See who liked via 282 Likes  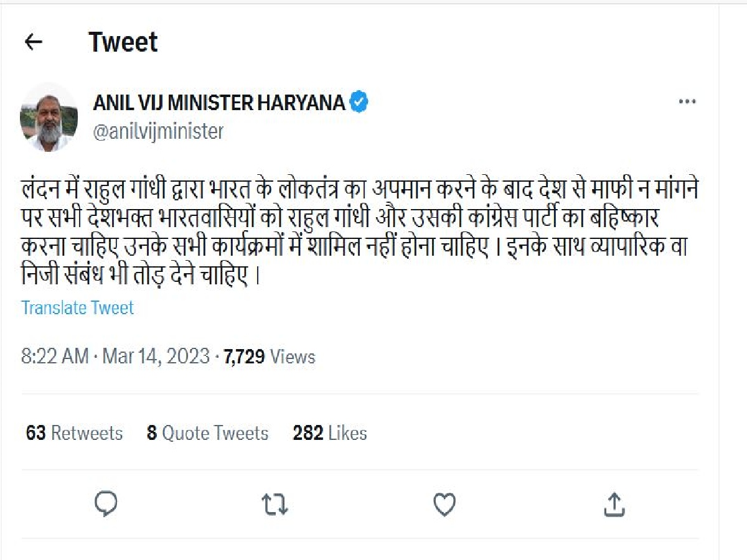(329, 433)
